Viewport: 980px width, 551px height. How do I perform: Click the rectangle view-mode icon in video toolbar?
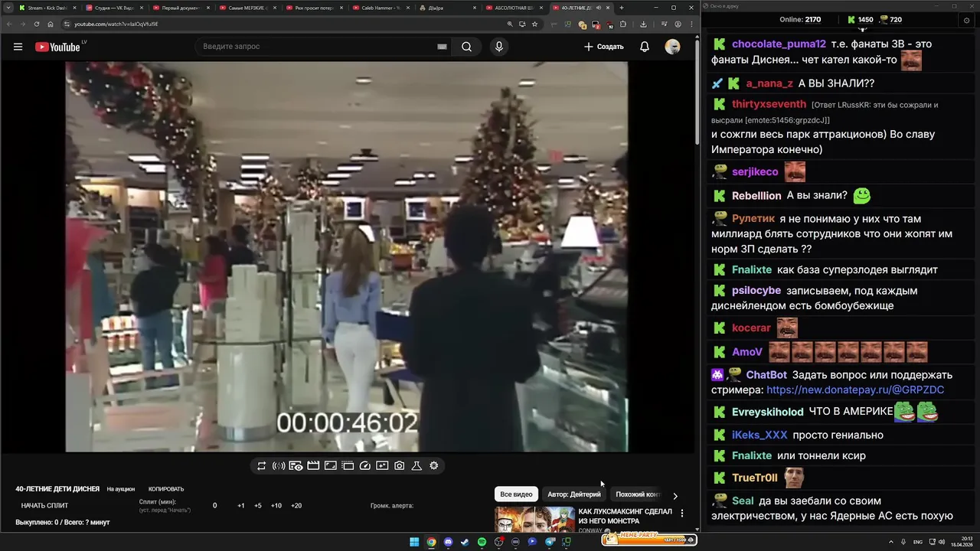pyautogui.click(x=331, y=465)
